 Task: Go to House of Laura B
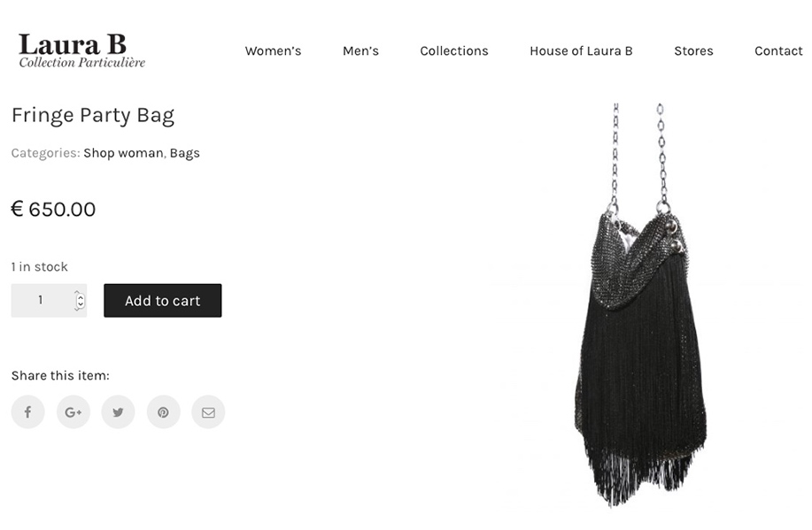[x=581, y=50]
